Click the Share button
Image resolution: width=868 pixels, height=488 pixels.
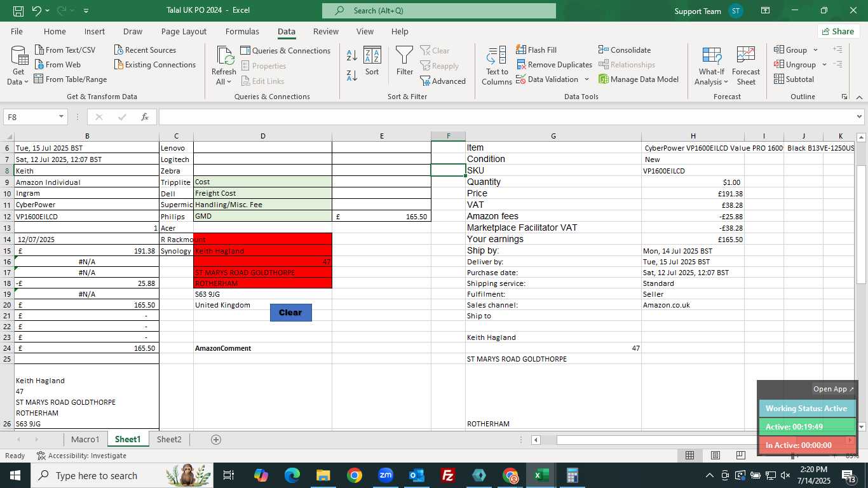click(838, 31)
